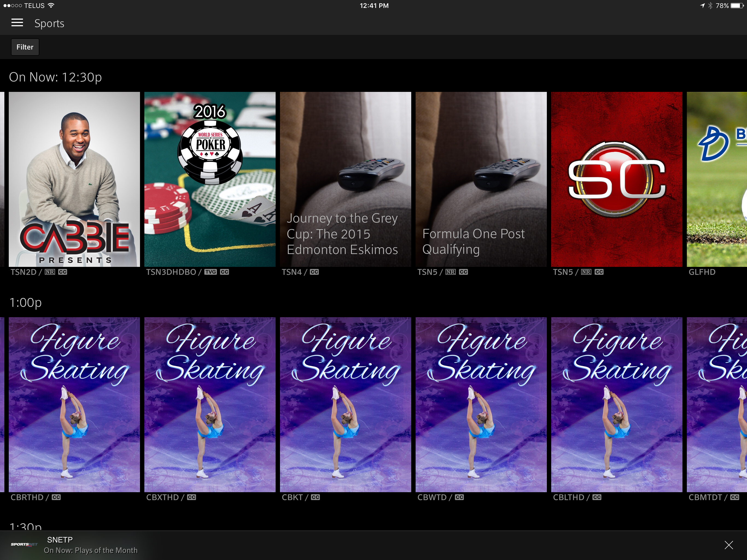Tap the CC badge under Formula One card
The height and width of the screenshot is (560, 747).
click(463, 272)
